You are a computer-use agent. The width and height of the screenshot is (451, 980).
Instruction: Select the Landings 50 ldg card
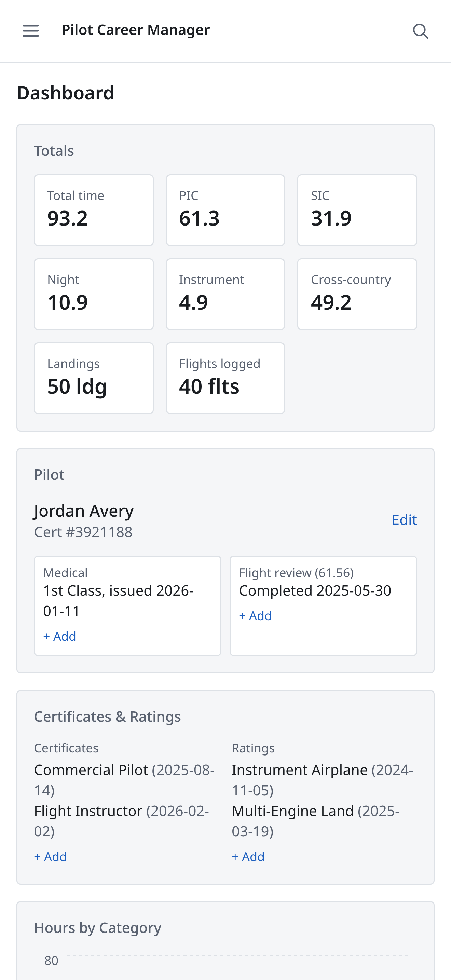pos(94,378)
